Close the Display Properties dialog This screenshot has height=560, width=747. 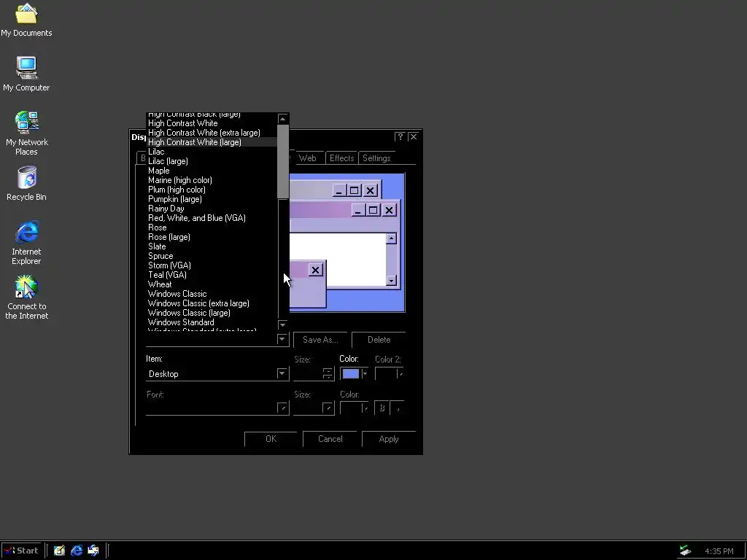[x=413, y=136]
